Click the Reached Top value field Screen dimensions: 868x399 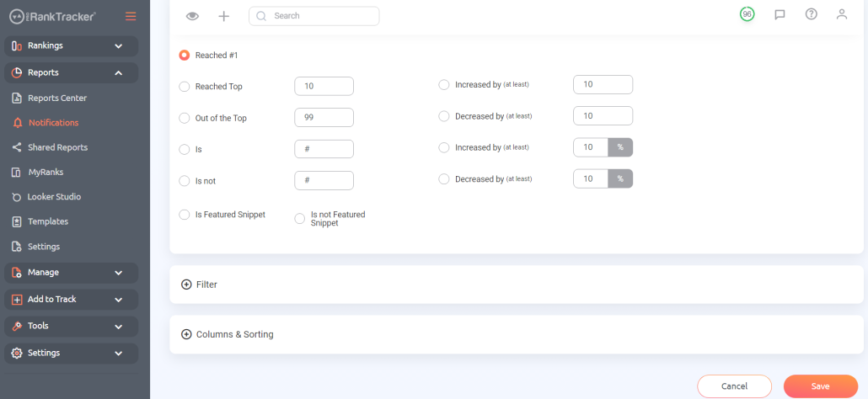click(324, 86)
